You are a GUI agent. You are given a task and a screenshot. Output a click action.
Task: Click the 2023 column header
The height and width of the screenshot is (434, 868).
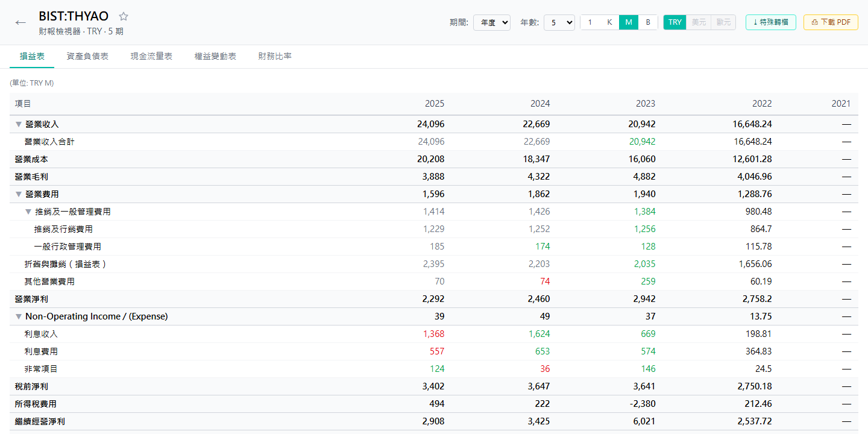point(646,104)
